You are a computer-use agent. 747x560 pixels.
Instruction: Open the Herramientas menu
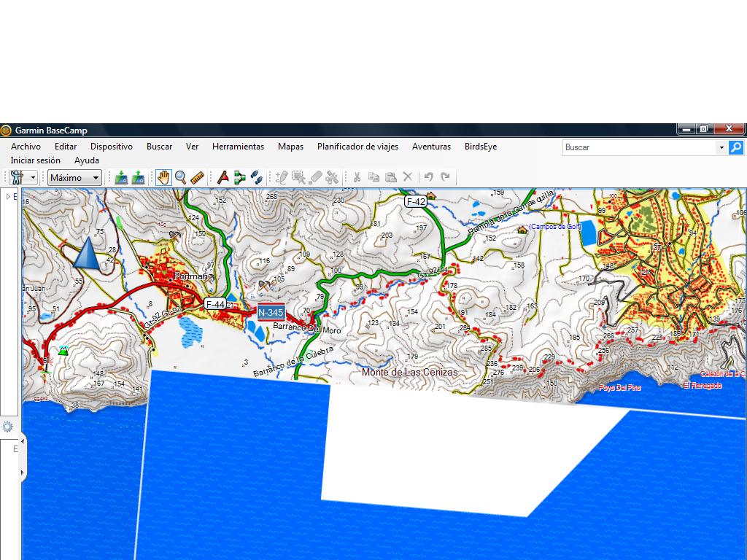[x=239, y=147]
